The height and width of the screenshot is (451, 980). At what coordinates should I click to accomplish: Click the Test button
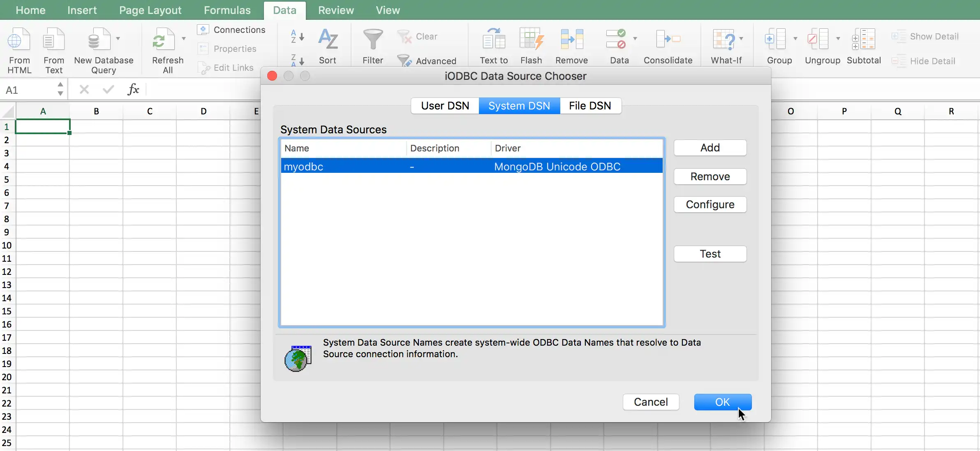710,253
